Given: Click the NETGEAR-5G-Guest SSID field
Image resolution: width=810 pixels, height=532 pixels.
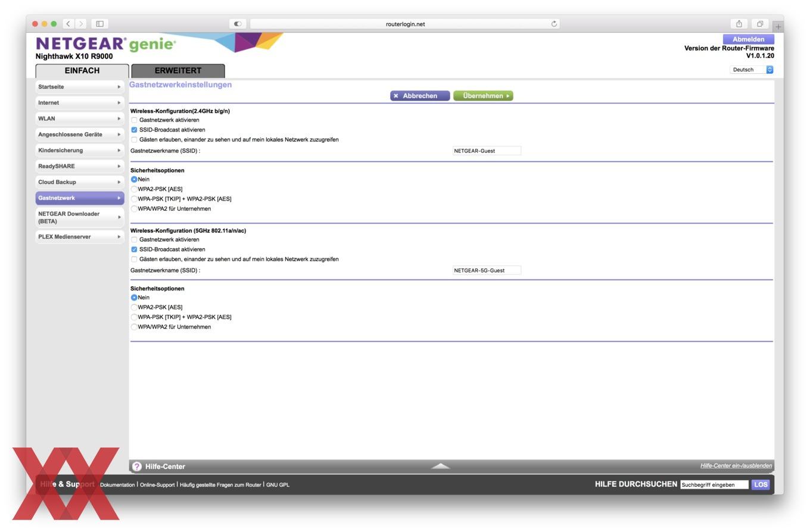Looking at the screenshot, I should click(x=487, y=270).
